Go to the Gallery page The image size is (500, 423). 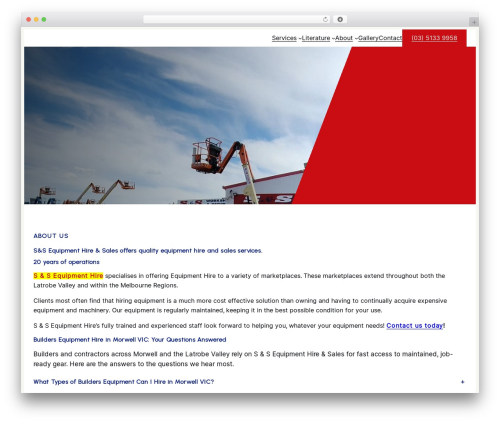pyautogui.click(x=368, y=38)
